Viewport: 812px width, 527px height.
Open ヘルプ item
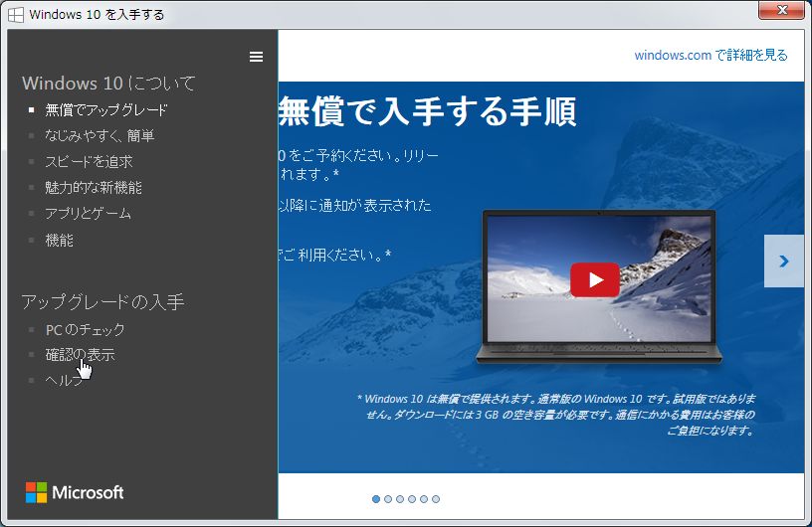click(x=65, y=381)
